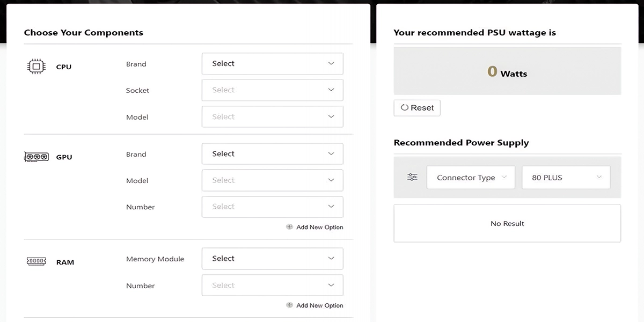644x322 pixels.
Task: Open the CPU Model dropdown
Action: 272,116
